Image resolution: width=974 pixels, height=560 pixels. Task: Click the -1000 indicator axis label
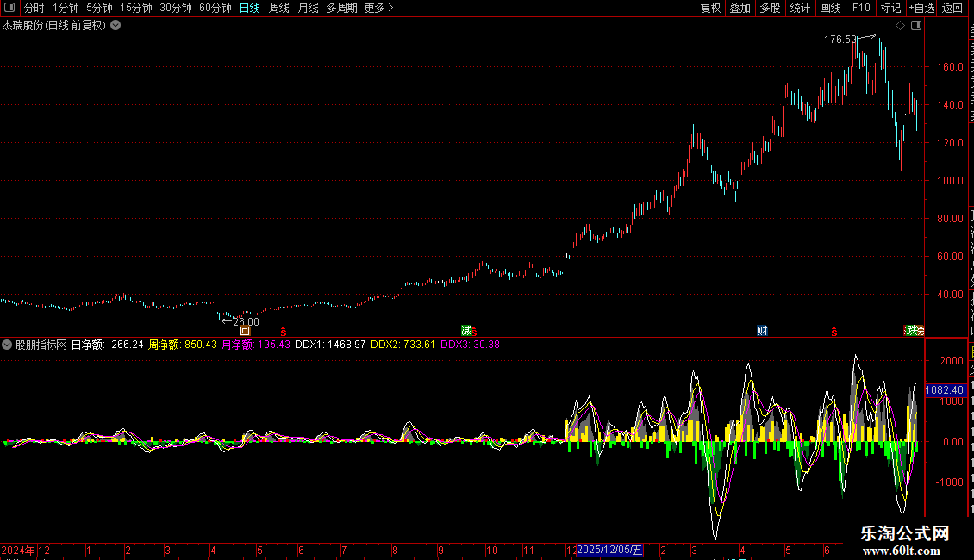pyautogui.click(x=951, y=482)
